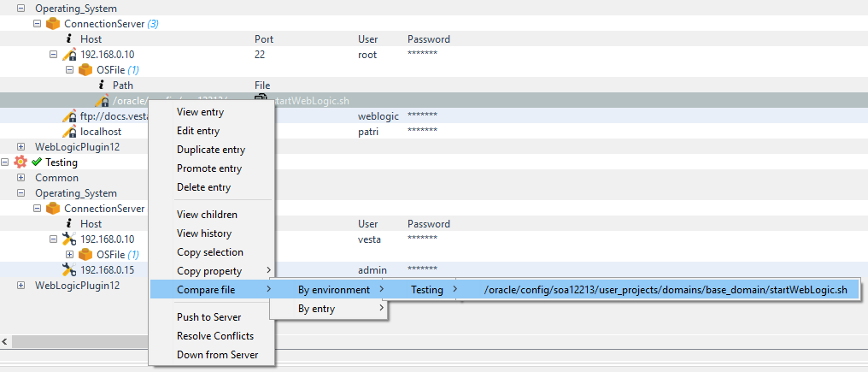Click the info icon next to Path header
Viewport: 868px width, 372px height.
(102, 86)
